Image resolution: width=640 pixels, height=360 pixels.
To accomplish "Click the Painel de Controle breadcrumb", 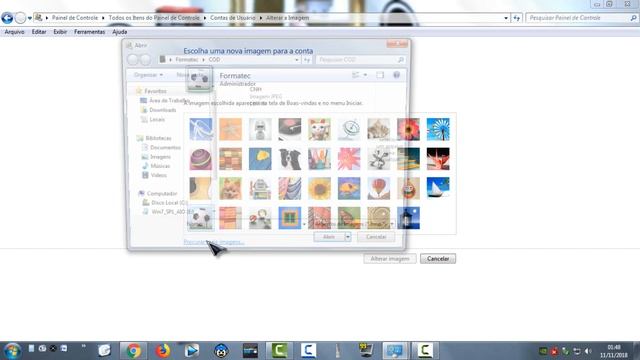I will click(x=75, y=18).
